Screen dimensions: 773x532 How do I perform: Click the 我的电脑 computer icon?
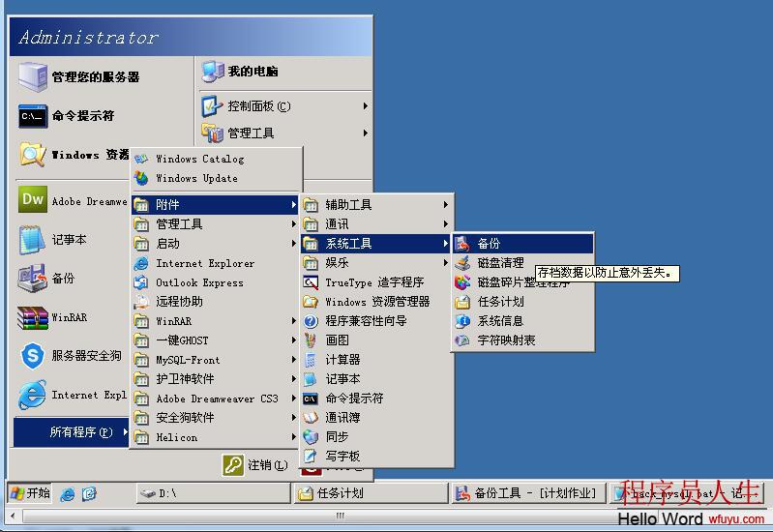tap(213, 72)
